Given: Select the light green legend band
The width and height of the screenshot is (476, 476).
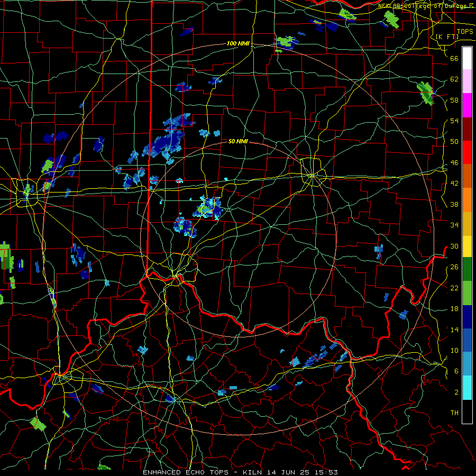Looking at the screenshot, I should coord(467,293).
